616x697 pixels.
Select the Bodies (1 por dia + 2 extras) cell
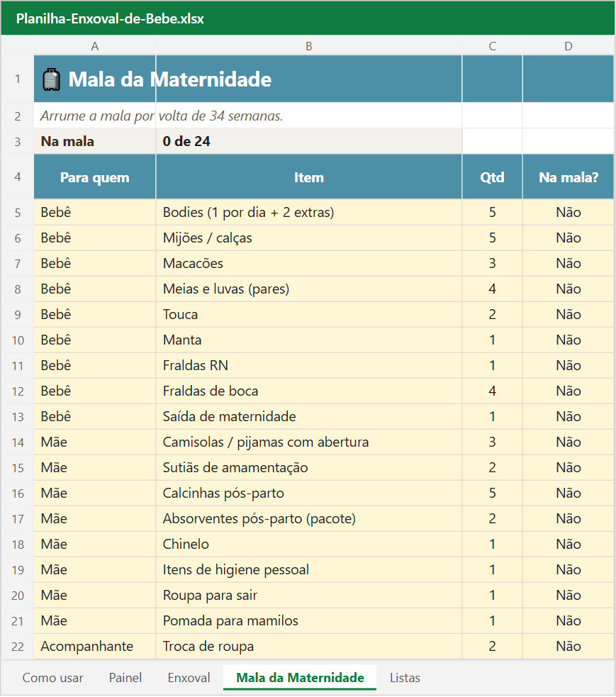coord(309,212)
